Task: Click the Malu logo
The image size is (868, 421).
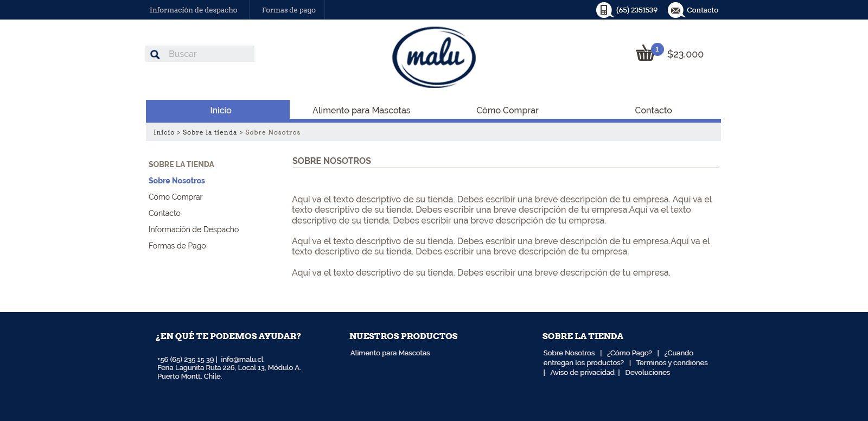Action: click(x=434, y=57)
